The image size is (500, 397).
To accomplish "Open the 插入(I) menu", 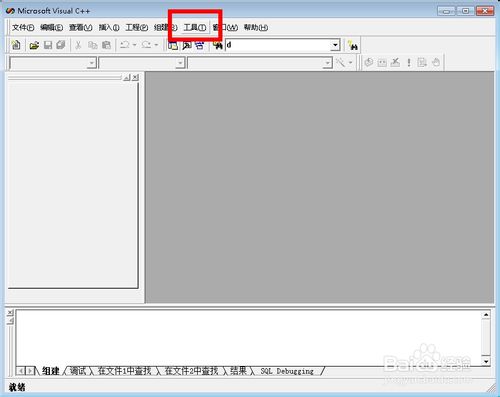I will [109, 27].
